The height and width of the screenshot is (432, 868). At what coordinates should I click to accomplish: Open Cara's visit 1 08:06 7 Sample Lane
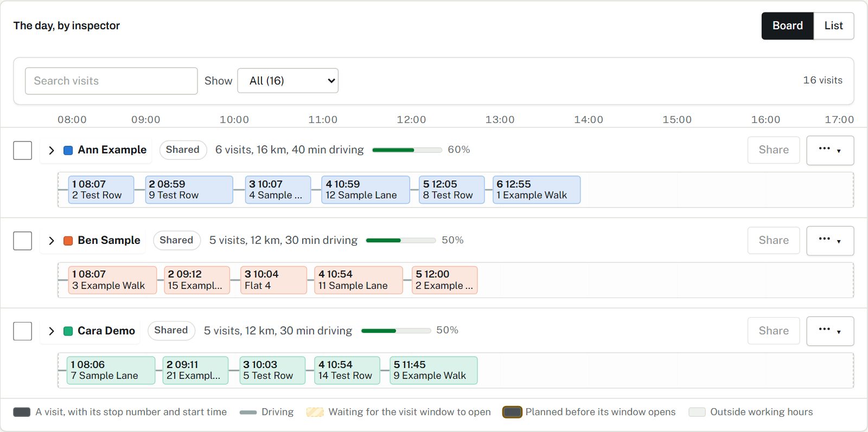click(111, 370)
